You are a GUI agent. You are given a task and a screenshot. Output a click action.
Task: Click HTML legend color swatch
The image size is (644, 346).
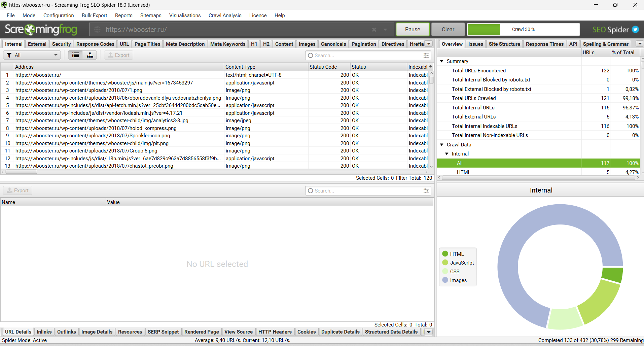coord(445,254)
